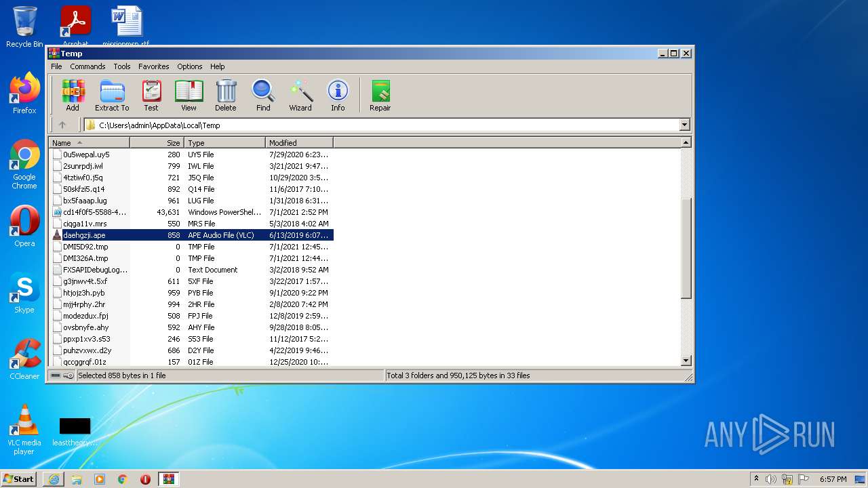Open the Favorites menu
868x488 pixels.
pos(154,66)
